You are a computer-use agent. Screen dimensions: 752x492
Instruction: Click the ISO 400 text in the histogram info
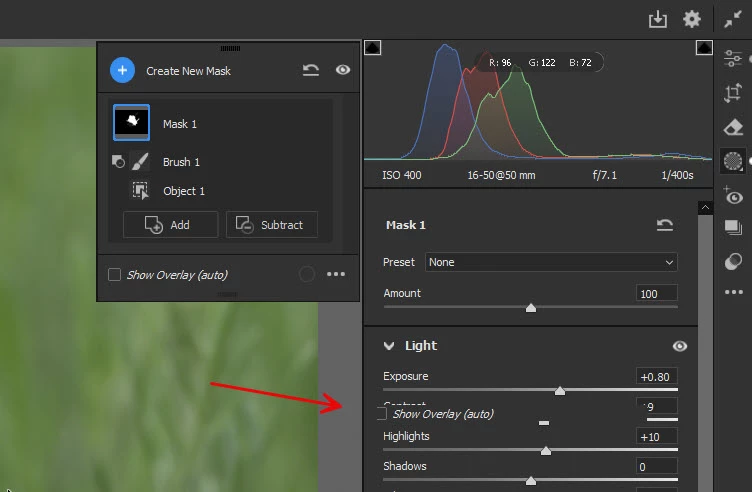[x=401, y=175]
